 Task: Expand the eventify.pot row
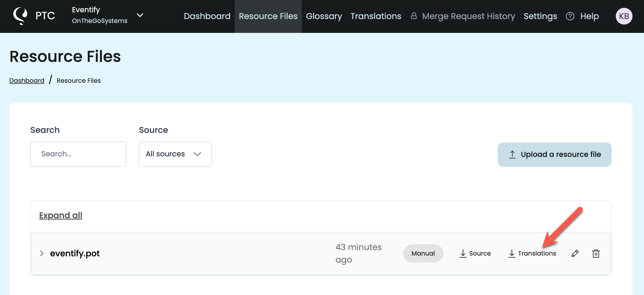coord(42,253)
